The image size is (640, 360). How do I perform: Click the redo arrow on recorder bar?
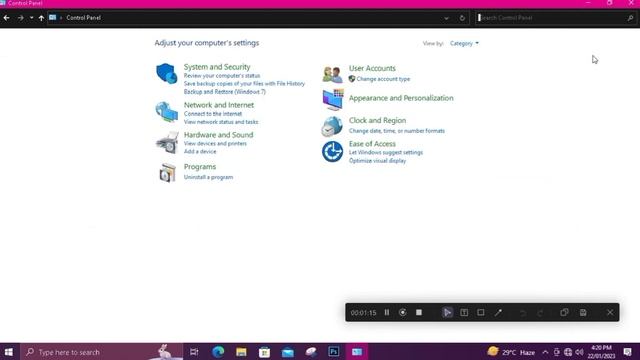[540, 313]
